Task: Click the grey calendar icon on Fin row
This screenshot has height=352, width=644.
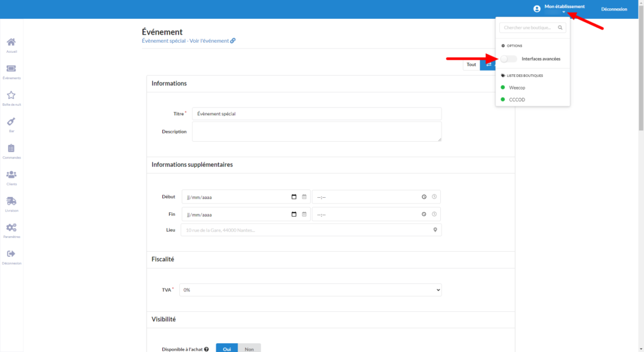Action: tap(304, 214)
